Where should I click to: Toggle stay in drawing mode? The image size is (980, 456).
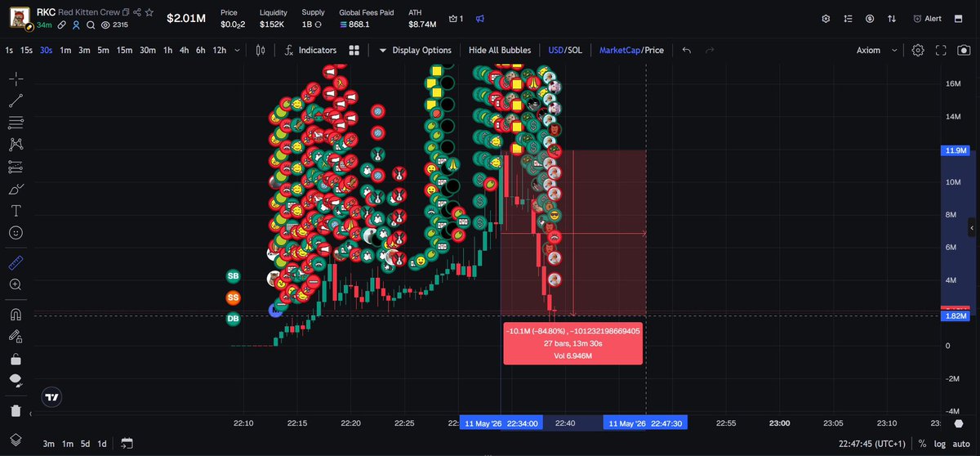[16, 336]
